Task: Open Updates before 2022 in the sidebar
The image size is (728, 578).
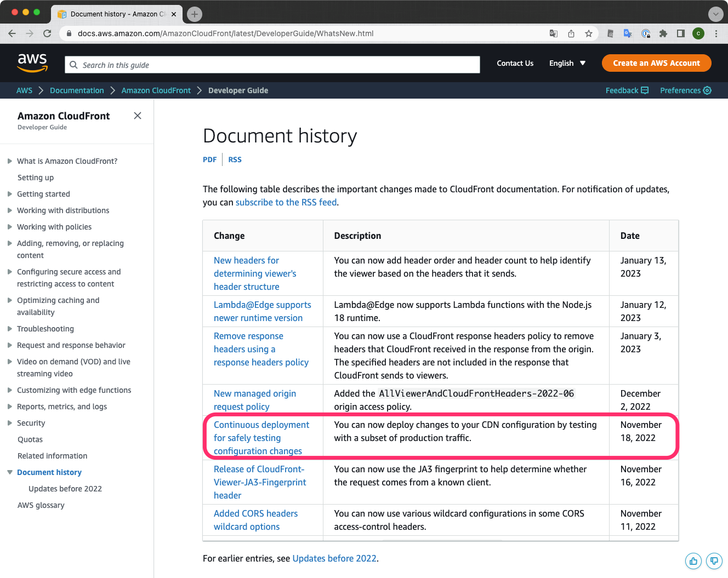Action: 65,489
